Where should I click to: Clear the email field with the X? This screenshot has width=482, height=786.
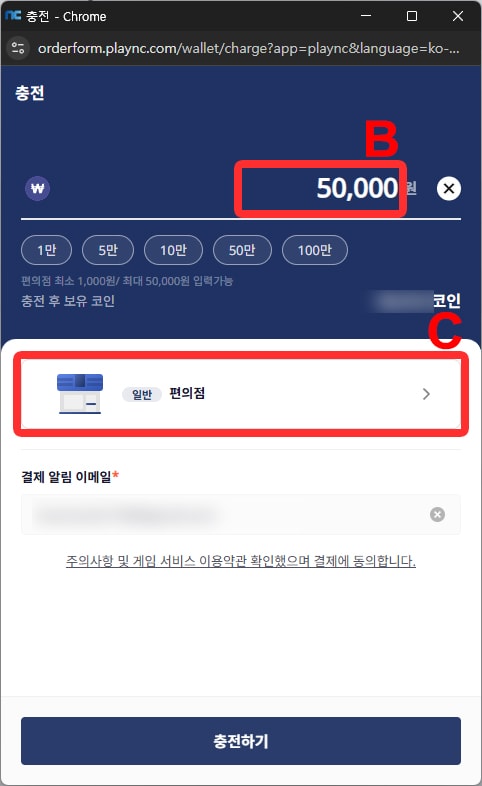point(437,514)
